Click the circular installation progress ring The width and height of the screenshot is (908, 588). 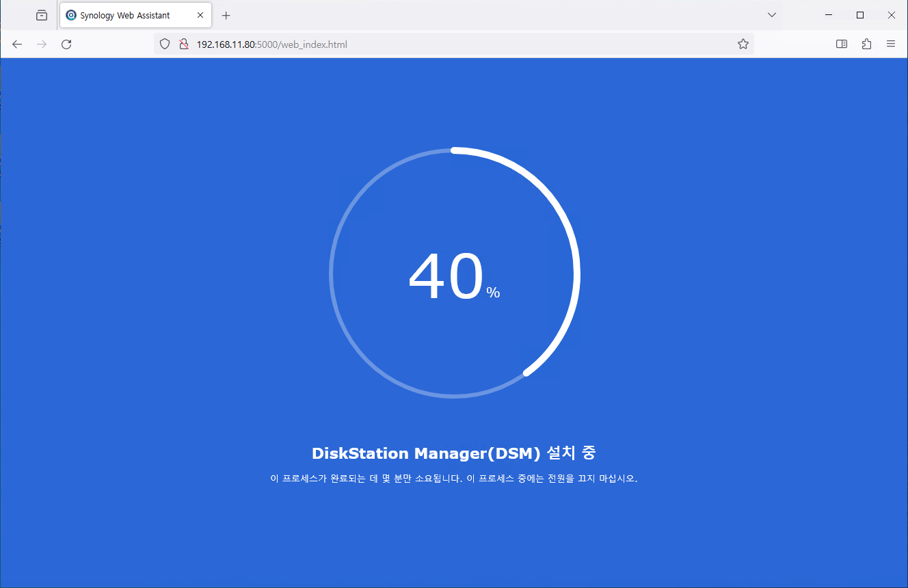pyautogui.click(x=455, y=273)
